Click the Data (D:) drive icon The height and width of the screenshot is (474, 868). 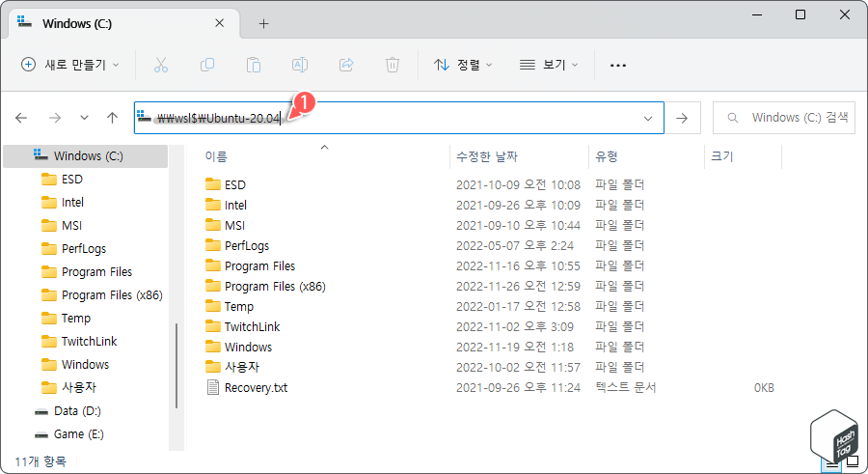(41, 411)
